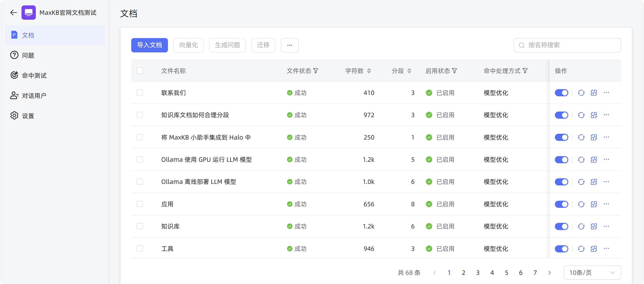The image size is (644, 284).
Task: Click the 迁移 button
Action: pos(263,45)
